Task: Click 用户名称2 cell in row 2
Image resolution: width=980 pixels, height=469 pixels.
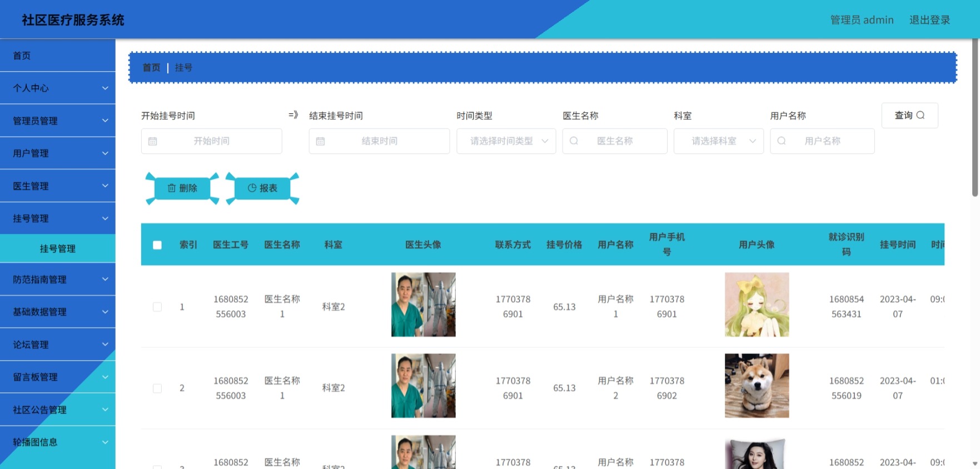Action: pyautogui.click(x=615, y=388)
